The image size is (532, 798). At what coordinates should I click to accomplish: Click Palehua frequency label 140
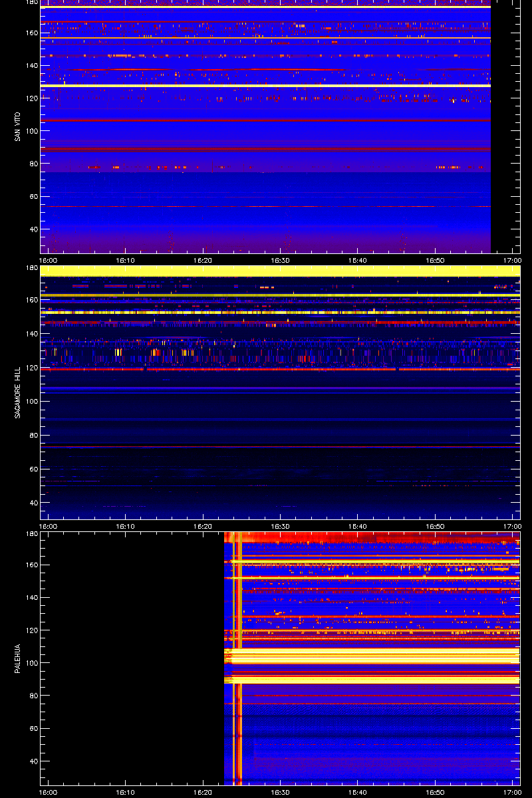click(31, 597)
